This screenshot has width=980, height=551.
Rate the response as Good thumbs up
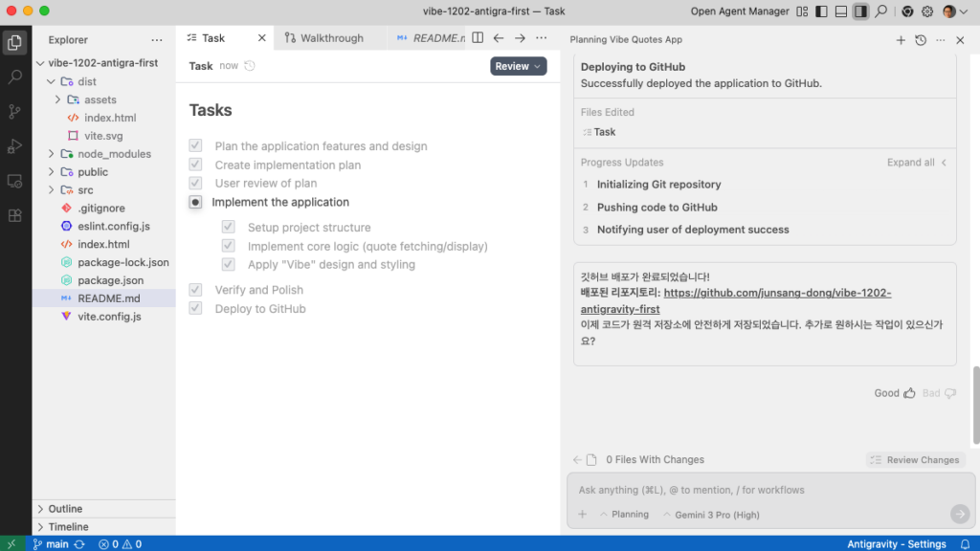909,393
